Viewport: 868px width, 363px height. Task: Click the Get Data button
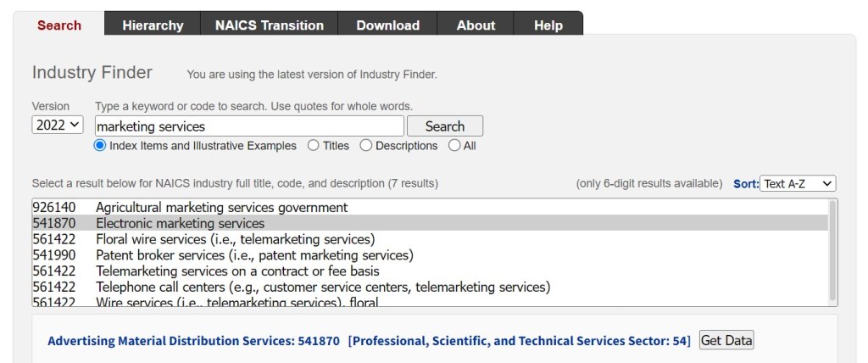click(x=726, y=340)
